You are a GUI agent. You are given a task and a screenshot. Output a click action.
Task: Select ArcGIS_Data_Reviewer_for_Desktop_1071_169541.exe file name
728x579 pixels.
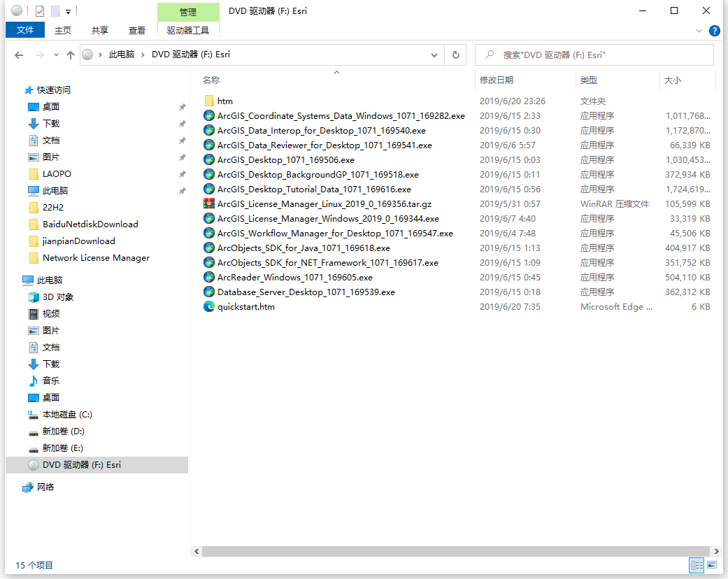pyautogui.click(x=324, y=145)
